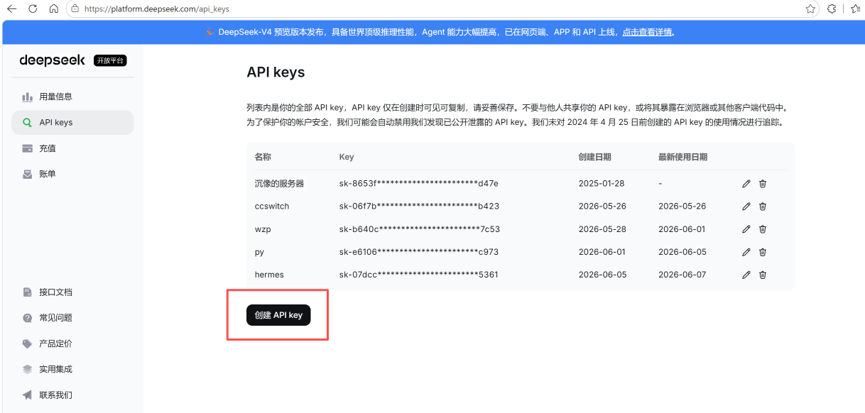Open 接口文档 API docs
Image resolution: width=865 pixels, height=413 pixels.
[73, 292]
